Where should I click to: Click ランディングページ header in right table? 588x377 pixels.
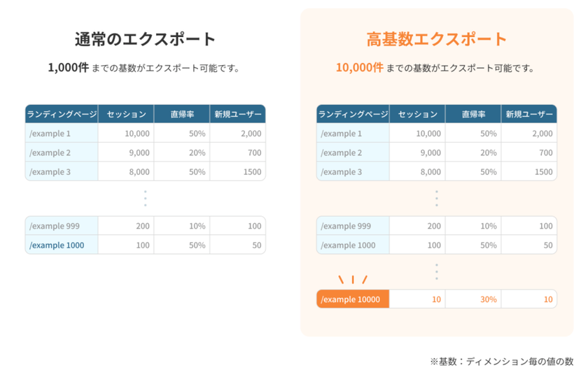(x=353, y=114)
